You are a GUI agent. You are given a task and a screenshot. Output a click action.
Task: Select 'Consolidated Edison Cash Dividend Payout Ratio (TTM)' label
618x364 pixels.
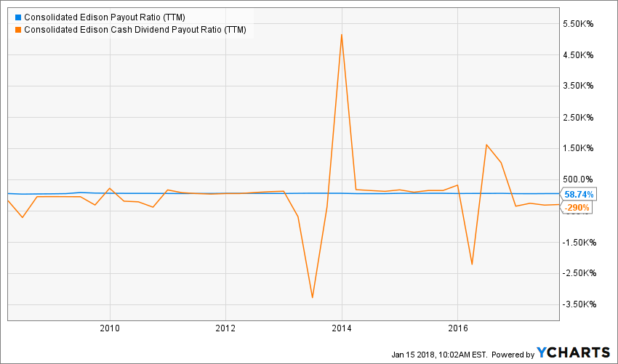coord(135,30)
